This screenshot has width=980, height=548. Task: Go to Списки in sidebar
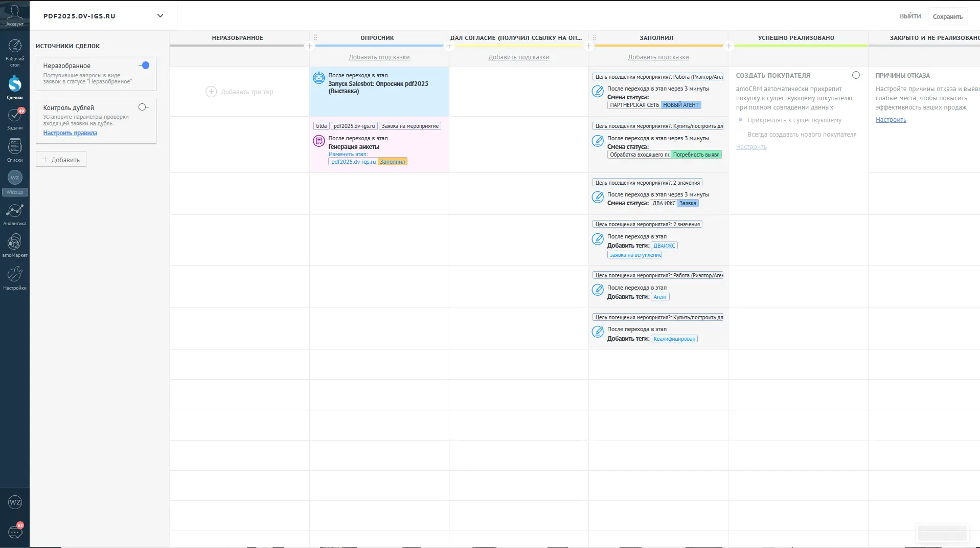(x=15, y=150)
